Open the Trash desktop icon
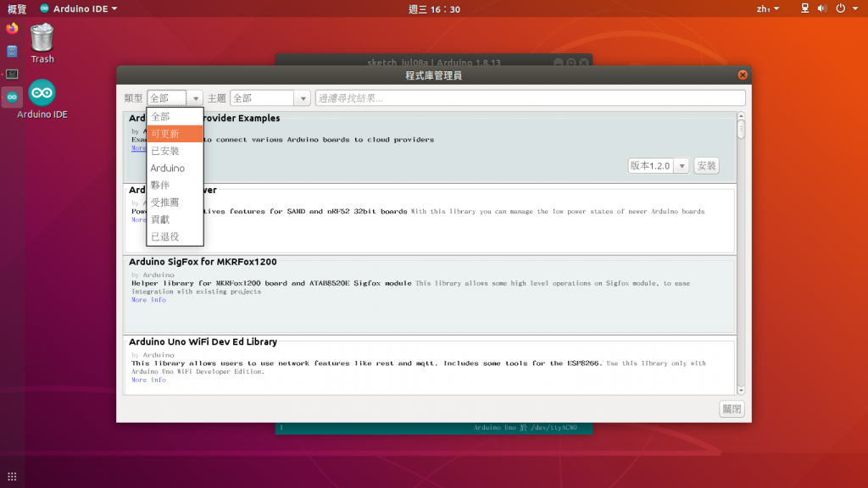 (x=42, y=43)
